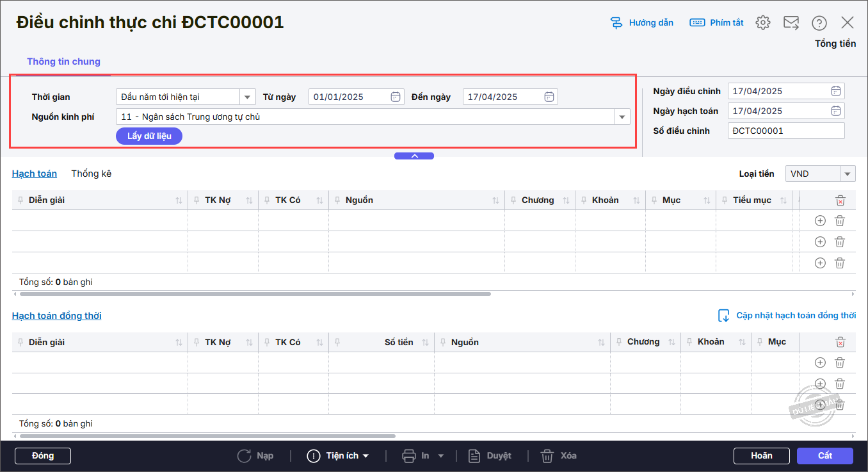Select the Thông tin chung tab
Screen dimensions: 868x472
coord(63,62)
